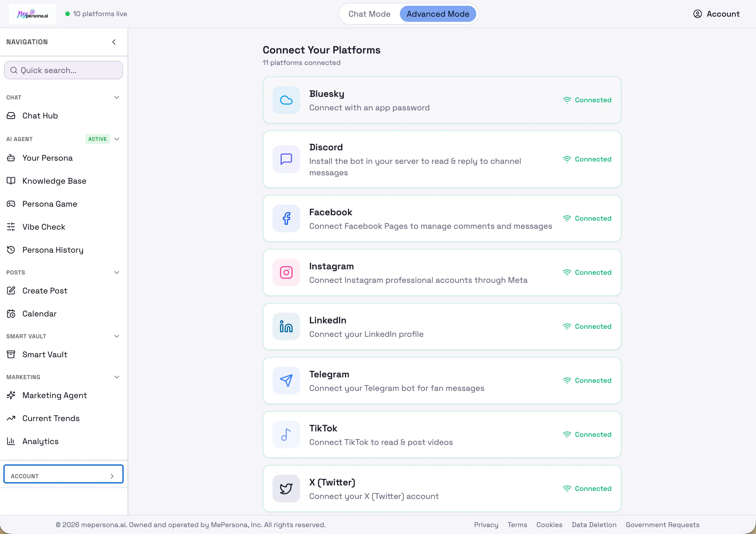The height and width of the screenshot is (534, 756).
Task: Click the Calendar clock icon
Action: point(11,314)
